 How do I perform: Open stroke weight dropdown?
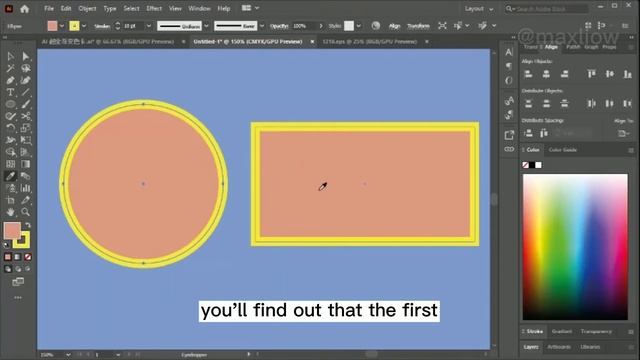coord(149,26)
